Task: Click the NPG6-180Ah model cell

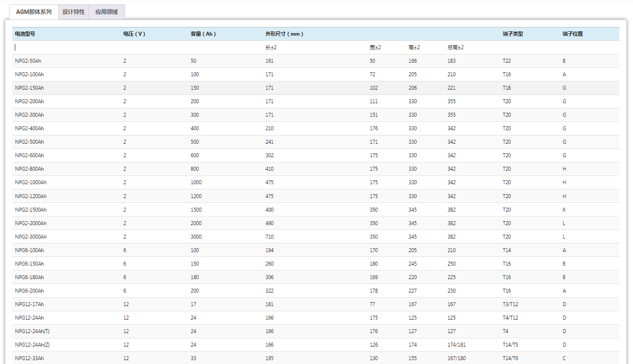Action: click(x=29, y=277)
